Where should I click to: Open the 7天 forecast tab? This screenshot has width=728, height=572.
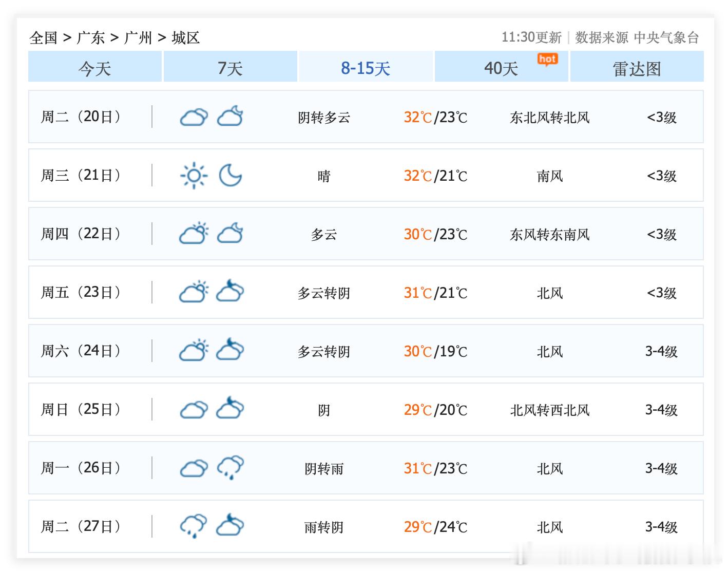pos(231,67)
